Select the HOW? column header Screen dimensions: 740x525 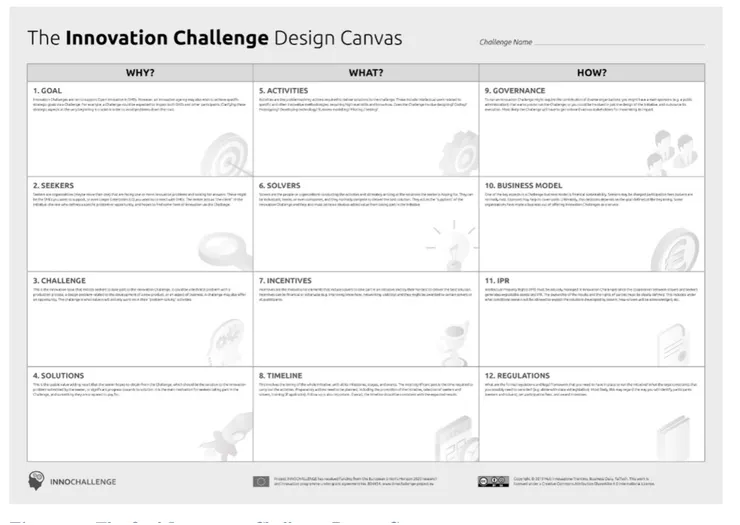tap(592, 72)
